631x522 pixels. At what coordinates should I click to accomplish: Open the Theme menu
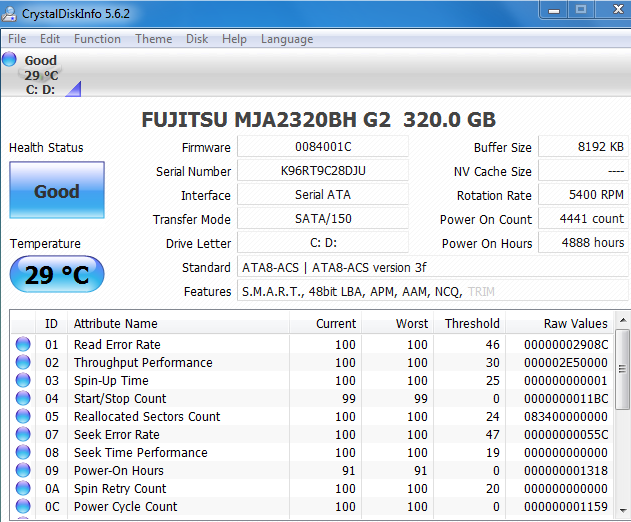[153, 39]
